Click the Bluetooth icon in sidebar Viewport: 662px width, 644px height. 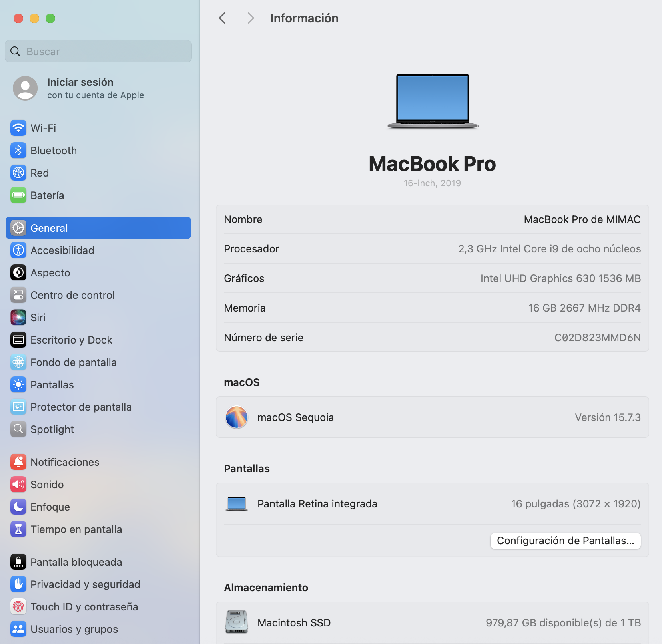coord(18,151)
